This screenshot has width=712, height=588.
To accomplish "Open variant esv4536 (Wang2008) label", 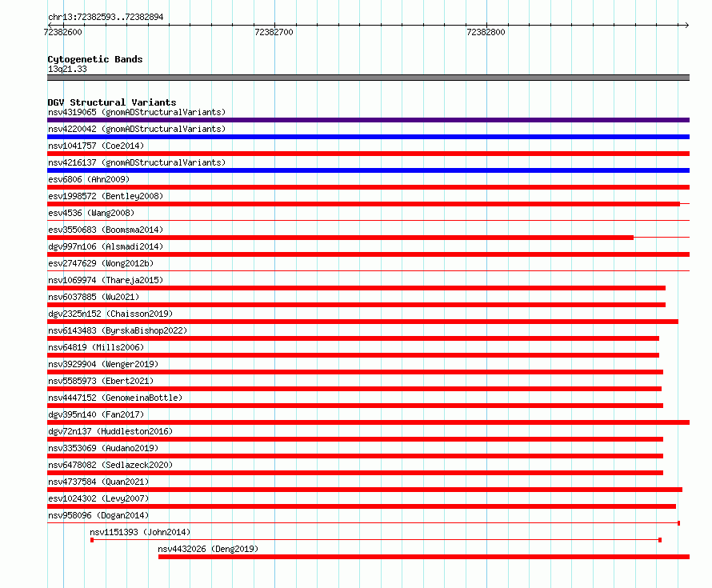I will tap(91, 213).
